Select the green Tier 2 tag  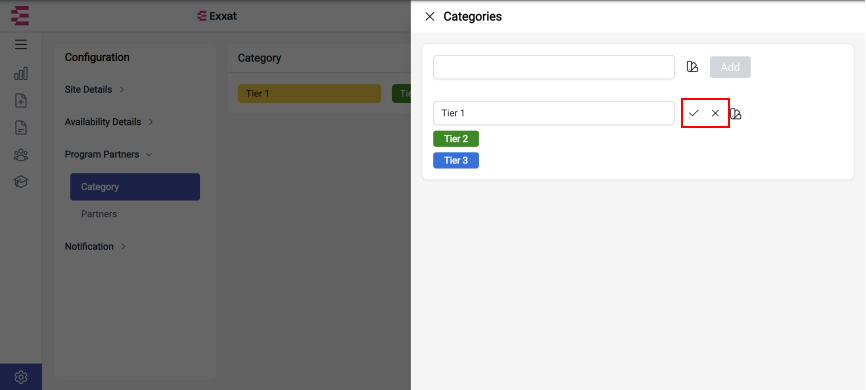click(x=456, y=139)
